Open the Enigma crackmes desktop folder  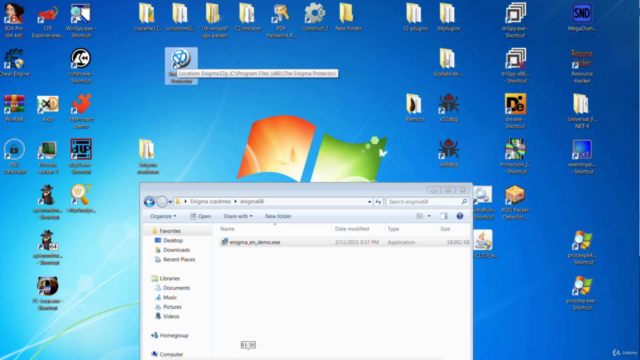pyautogui.click(x=148, y=157)
